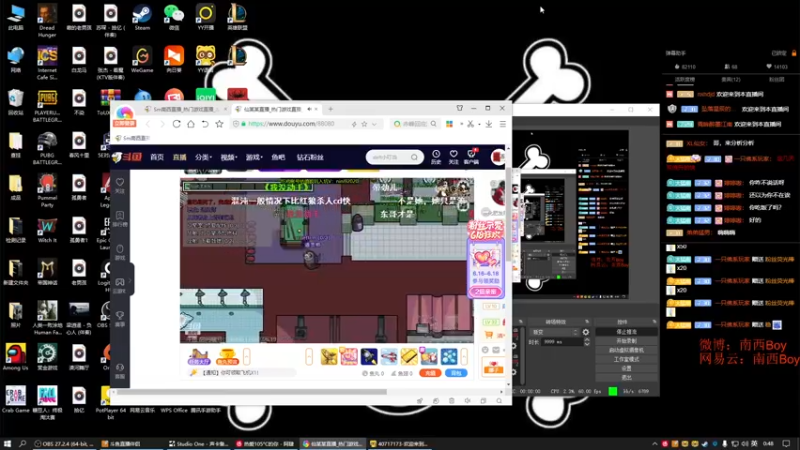This screenshot has height=450, width=800.
Task: Click the browser address bar URL
Action: pos(291,124)
